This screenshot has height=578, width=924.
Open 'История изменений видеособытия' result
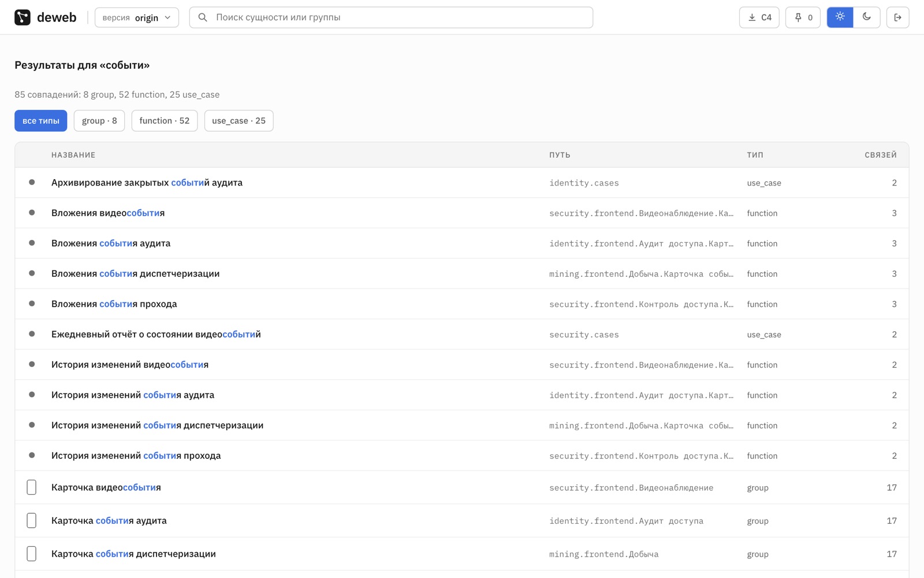pos(462,365)
